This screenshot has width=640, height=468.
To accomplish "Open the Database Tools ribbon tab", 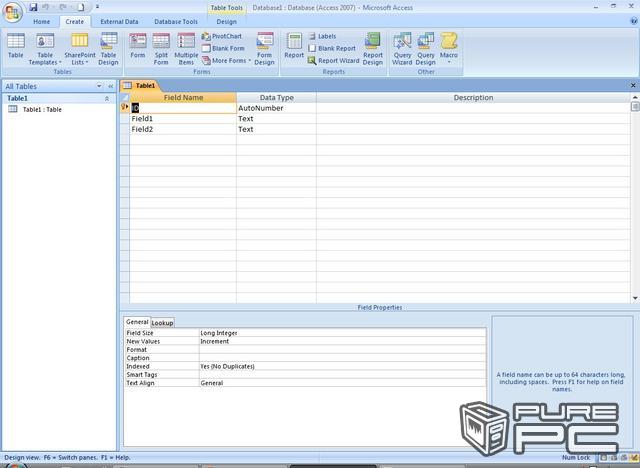I will pyautogui.click(x=175, y=21).
